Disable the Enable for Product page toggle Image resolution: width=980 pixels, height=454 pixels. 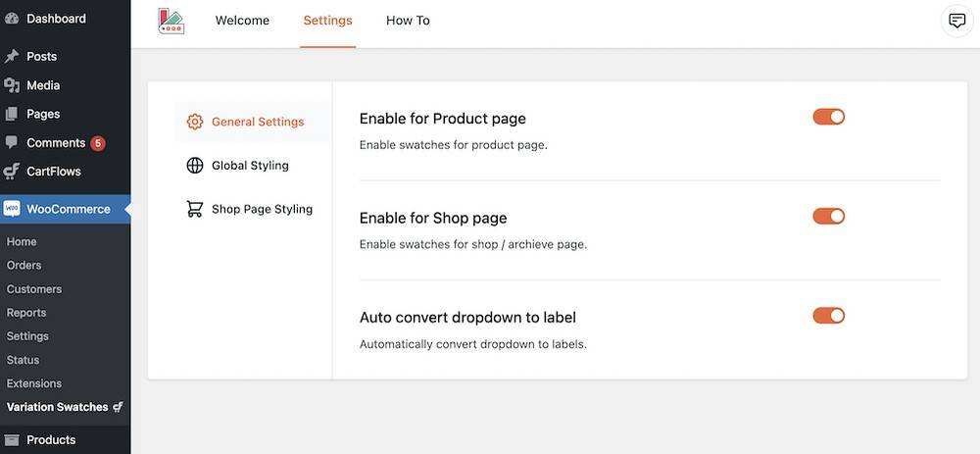(x=828, y=117)
